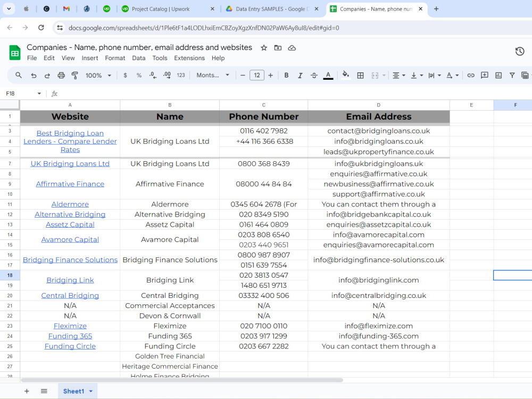Open the Gmail pinned tab
The width and height of the screenshot is (532, 399).
pyautogui.click(x=66, y=9)
